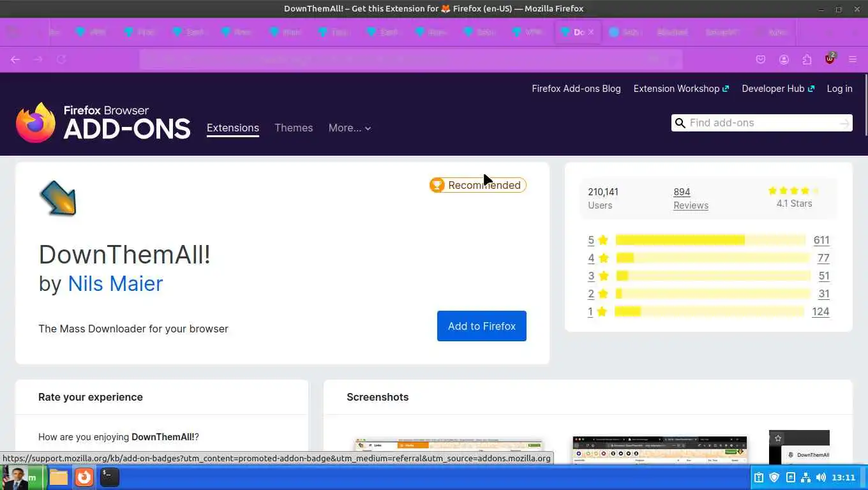The width and height of the screenshot is (868, 490).
Task: Click the 2-star rating bar
Action: coord(714,293)
